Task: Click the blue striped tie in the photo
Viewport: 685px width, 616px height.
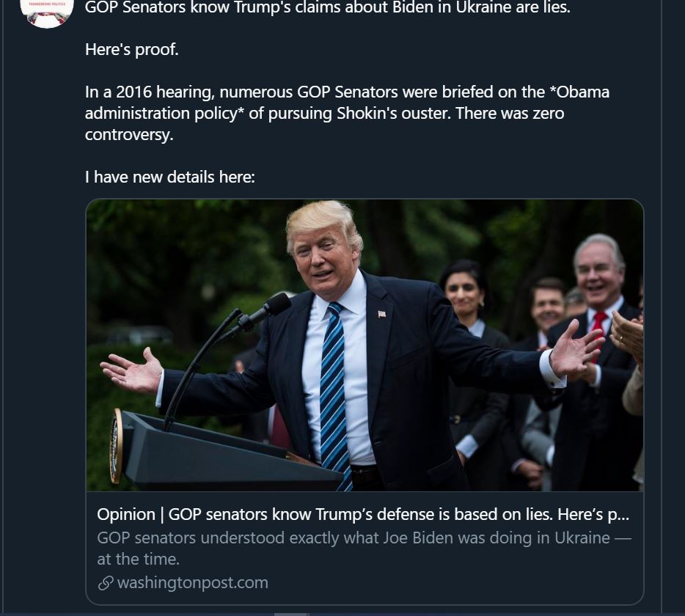Action: click(x=334, y=393)
